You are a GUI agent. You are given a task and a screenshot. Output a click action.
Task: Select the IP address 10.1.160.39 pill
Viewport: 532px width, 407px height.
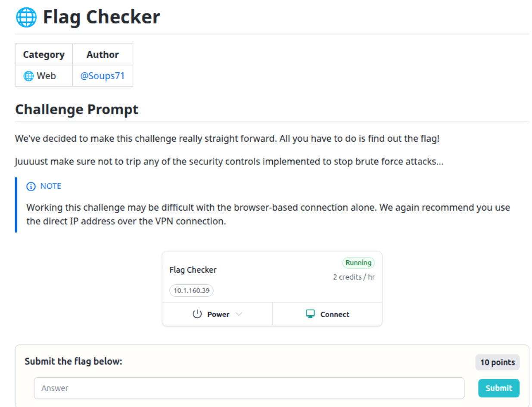[191, 290]
